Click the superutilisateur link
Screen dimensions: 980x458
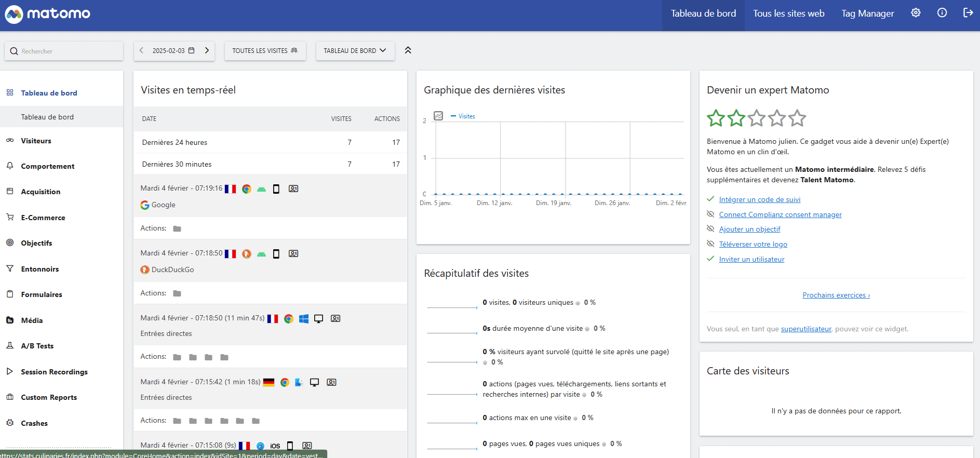806,329
